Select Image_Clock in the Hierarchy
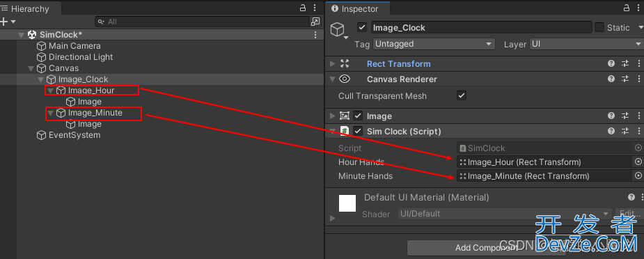Viewport: 644px width, 259px height. (84, 79)
